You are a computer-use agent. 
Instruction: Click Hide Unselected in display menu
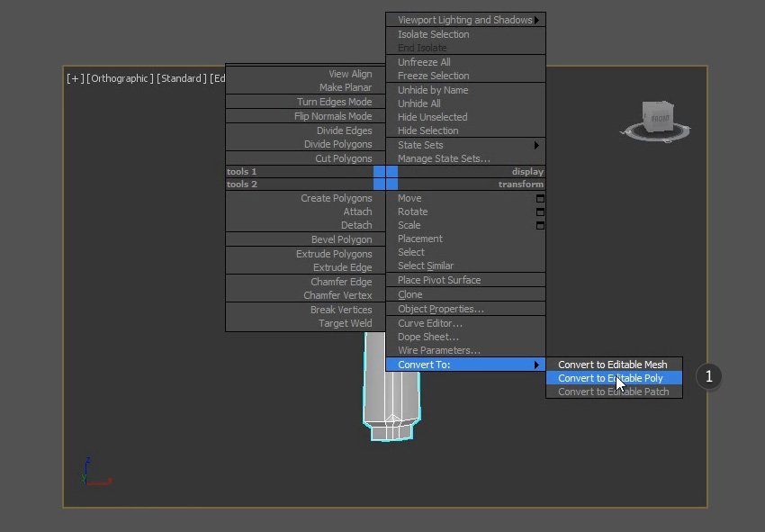coord(432,117)
